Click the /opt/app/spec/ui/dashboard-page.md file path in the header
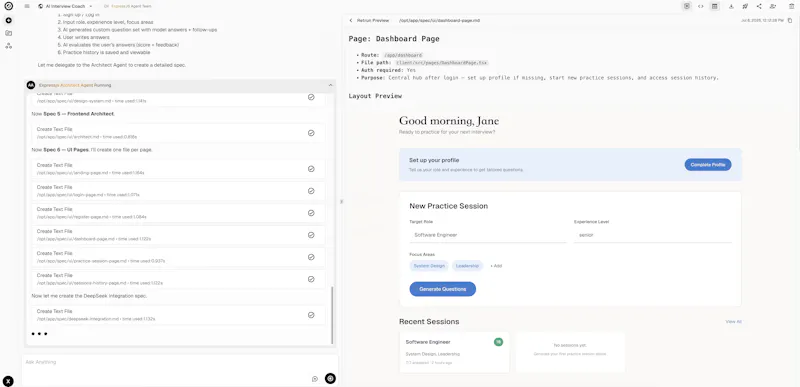Image resolution: width=800 pixels, height=387 pixels. 439,20
